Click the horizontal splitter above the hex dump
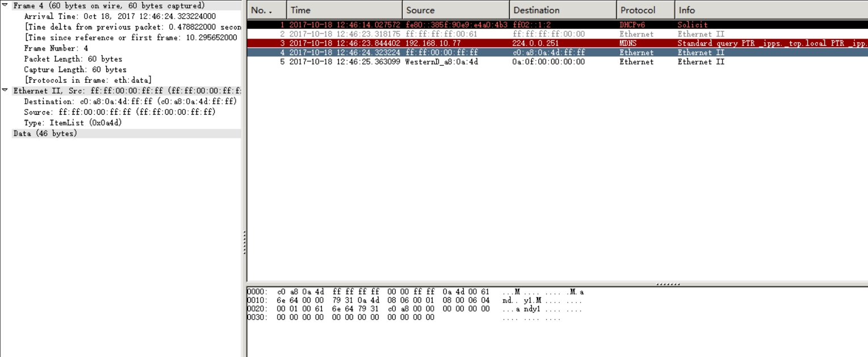The width and height of the screenshot is (868, 357). (668, 284)
